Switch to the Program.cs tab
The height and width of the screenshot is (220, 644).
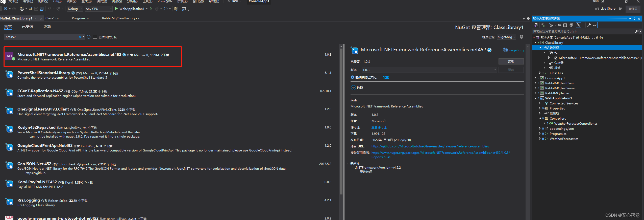pyautogui.click(x=80, y=18)
